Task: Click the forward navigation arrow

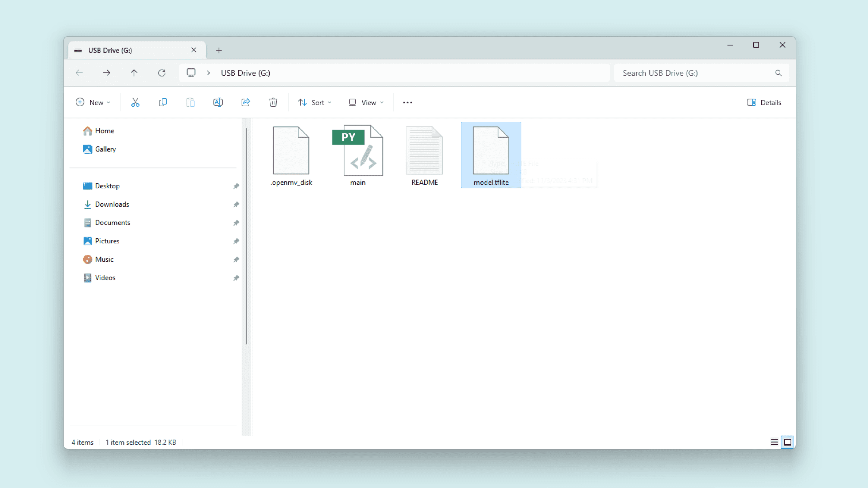Action: click(x=106, y=73)
